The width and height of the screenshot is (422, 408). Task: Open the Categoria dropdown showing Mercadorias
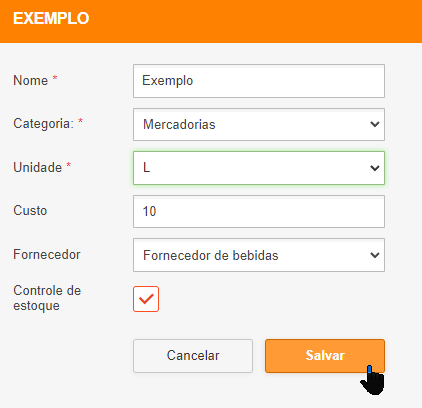(x=259, y=124)
